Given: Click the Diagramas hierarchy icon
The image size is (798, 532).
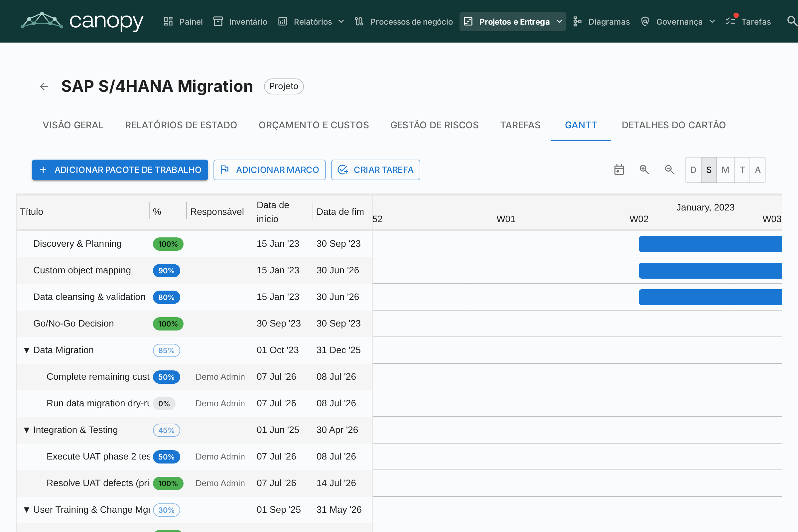Looking at the screenshot, I should click(x=577, y=22).
